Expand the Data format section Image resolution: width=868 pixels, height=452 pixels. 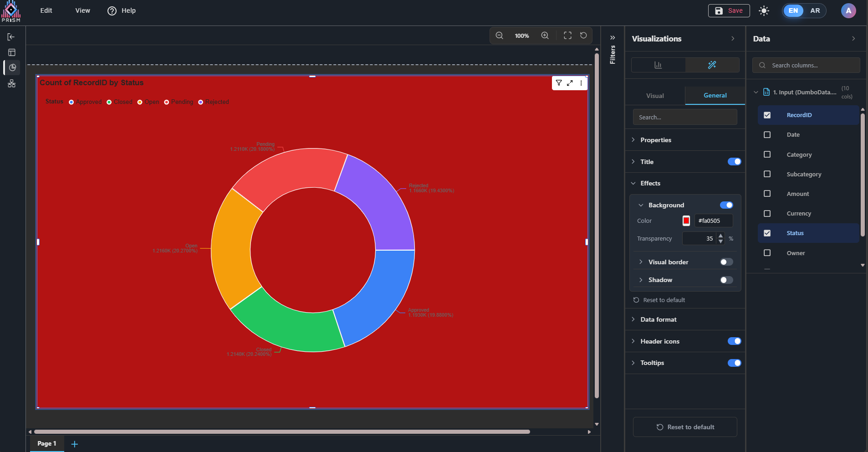pyautogui.click(x=658, y=319)
